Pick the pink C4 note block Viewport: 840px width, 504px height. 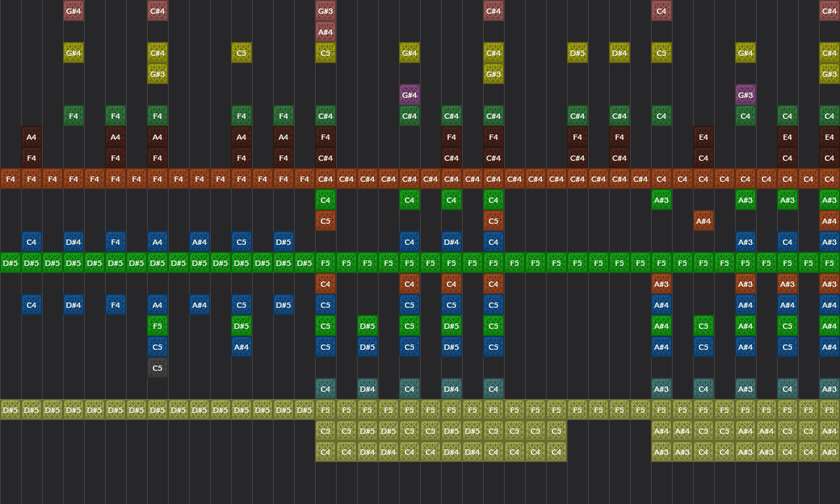click(661, 11)
